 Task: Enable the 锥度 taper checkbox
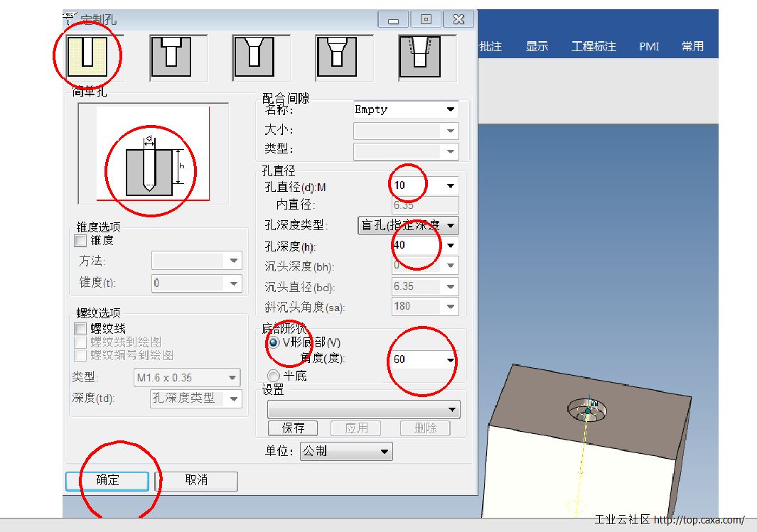(x=80, y=241)
